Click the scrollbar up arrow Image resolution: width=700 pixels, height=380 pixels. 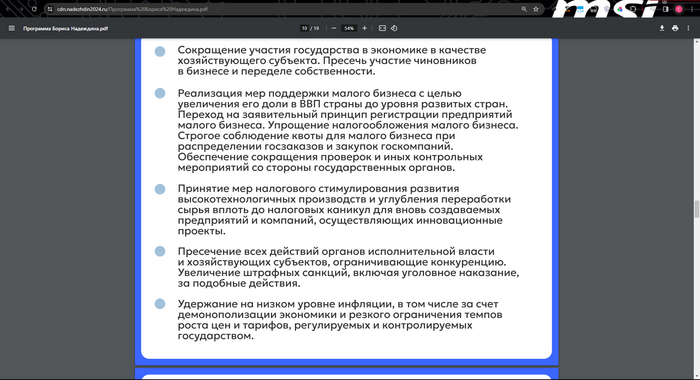pos(696,42)
